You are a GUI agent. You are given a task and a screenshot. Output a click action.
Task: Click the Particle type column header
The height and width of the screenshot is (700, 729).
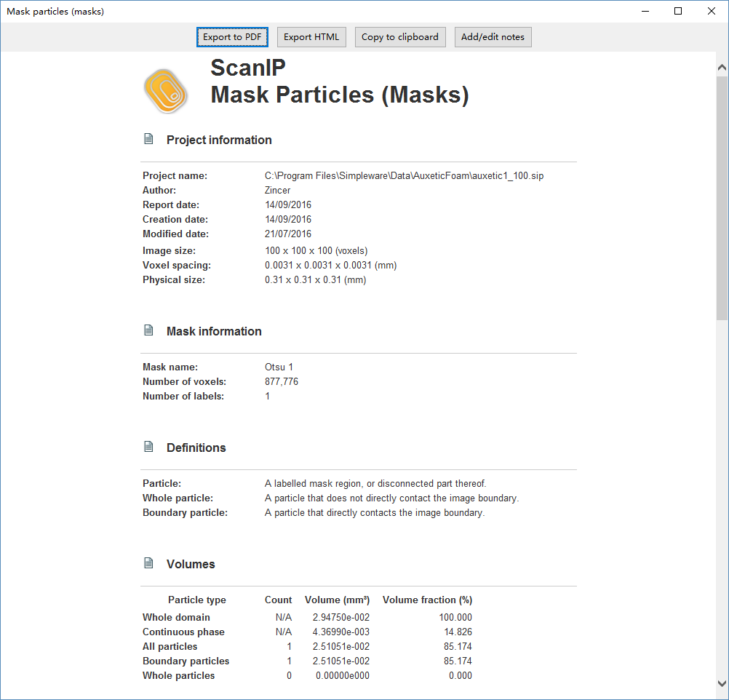click(x=197, y=600)
